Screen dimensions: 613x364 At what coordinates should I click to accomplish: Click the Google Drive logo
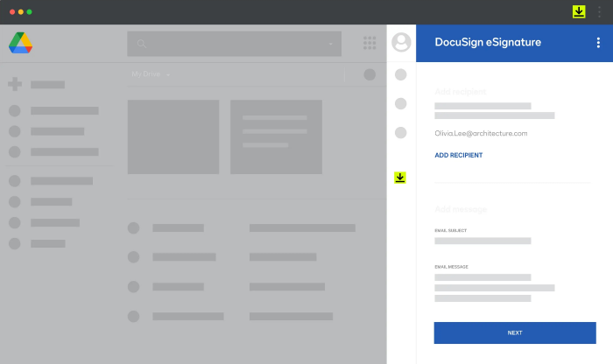click(21, 43)
